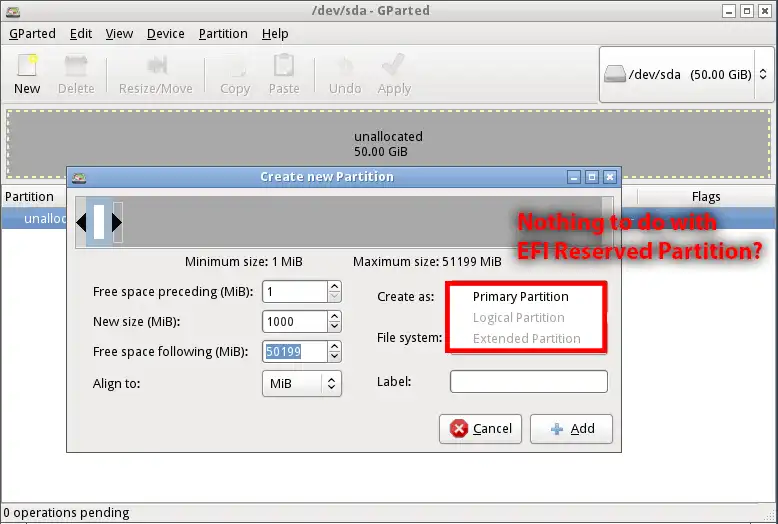Select Primary Partition from the Create as list

pyautogui.click(x=520, y=297)
